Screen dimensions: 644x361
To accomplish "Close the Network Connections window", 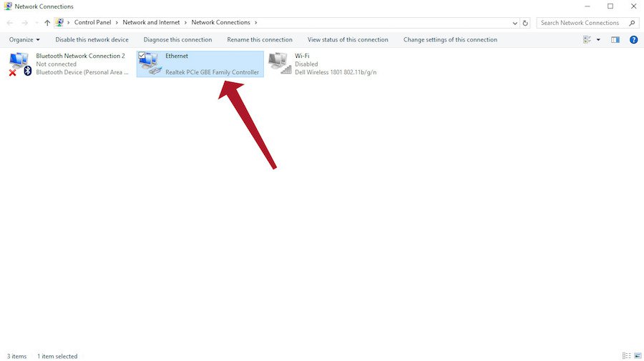I will [x=633, y=6].
